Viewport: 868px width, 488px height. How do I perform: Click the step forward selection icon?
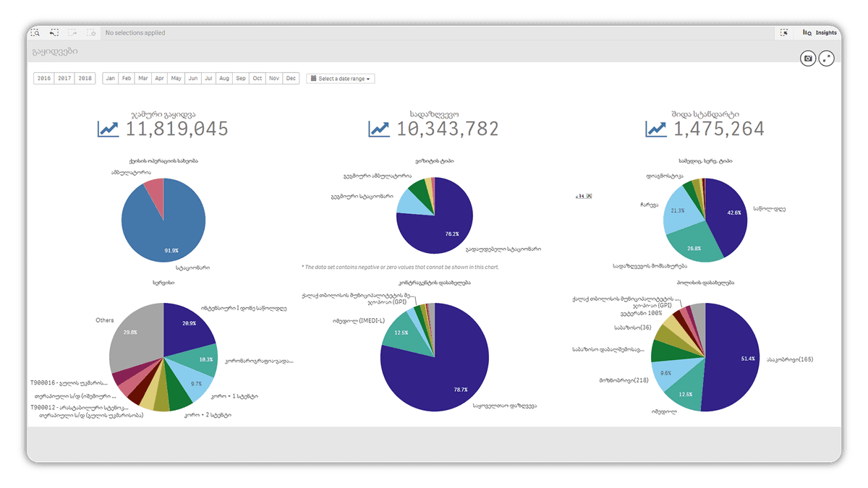72,33
